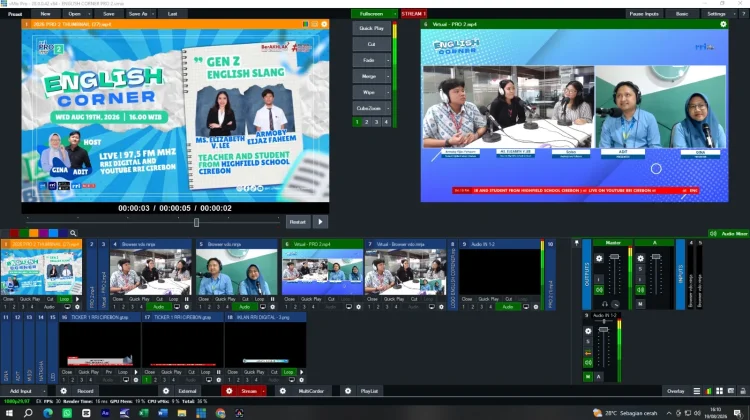Click Last in the top toolbar

pos(173,14)
